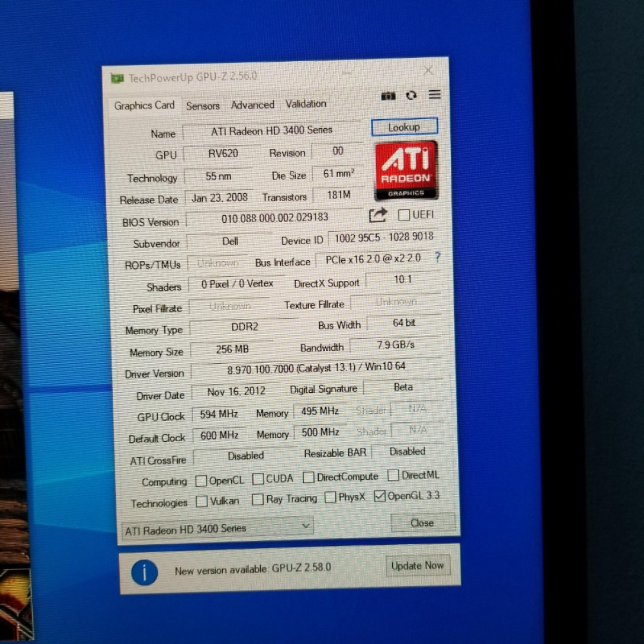644x644 pixels.
Task: Toggle the UEFI checkbox
Action: point(404,215)
